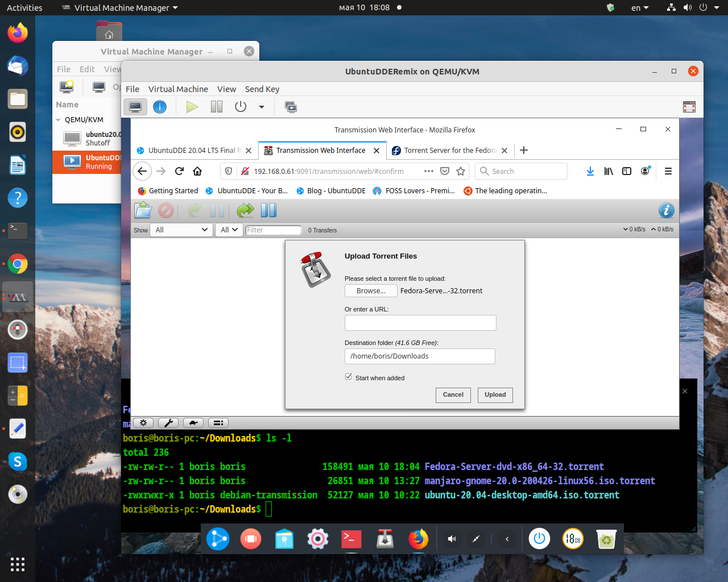
Task: Open new Firefox tab
Action: [524, 150]
